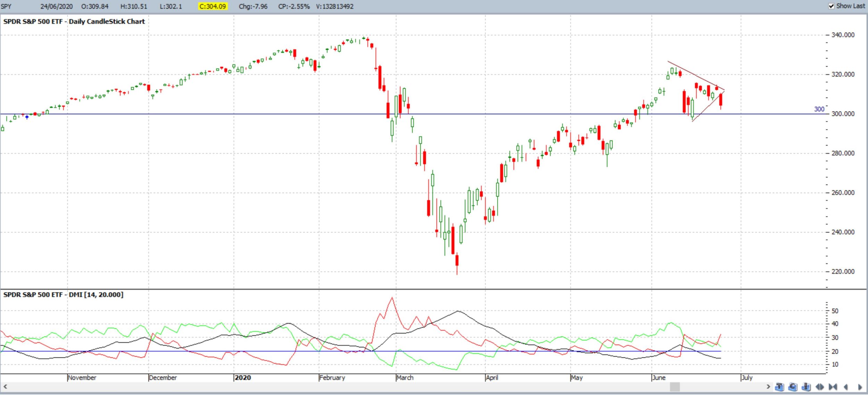868x395 pixels.
Task: Click the 220.000 price axis label
Action: [843, 272]
